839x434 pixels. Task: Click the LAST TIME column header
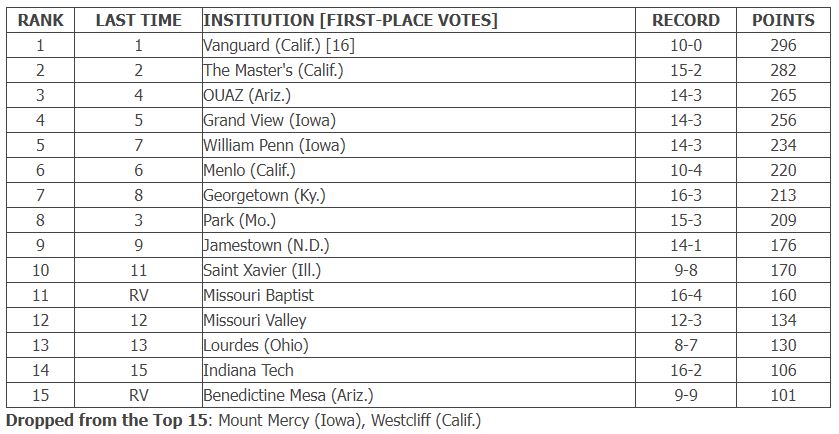pyautogui.click(x=139, y=20)
